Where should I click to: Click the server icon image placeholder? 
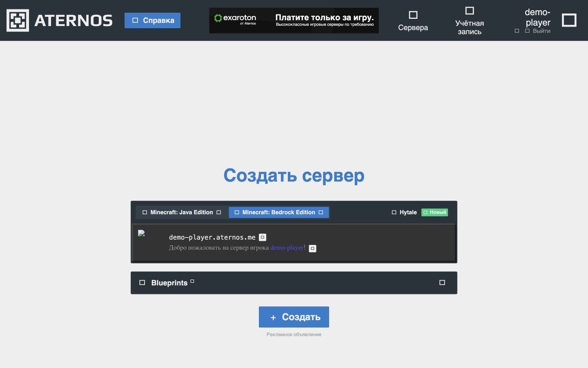141,233
